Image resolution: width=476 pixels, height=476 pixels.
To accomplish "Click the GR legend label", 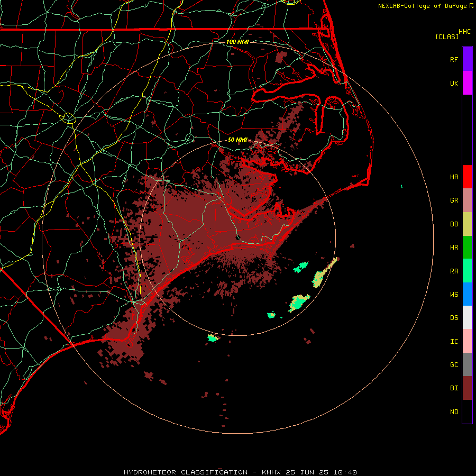I will [454, 200].
